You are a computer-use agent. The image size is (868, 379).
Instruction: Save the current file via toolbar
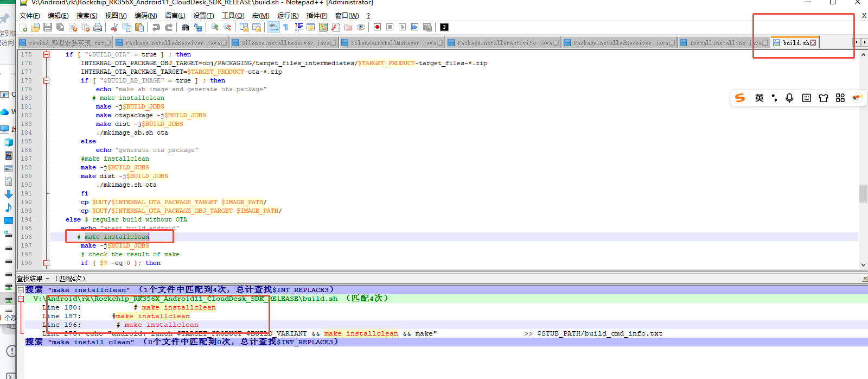[48, 27]
